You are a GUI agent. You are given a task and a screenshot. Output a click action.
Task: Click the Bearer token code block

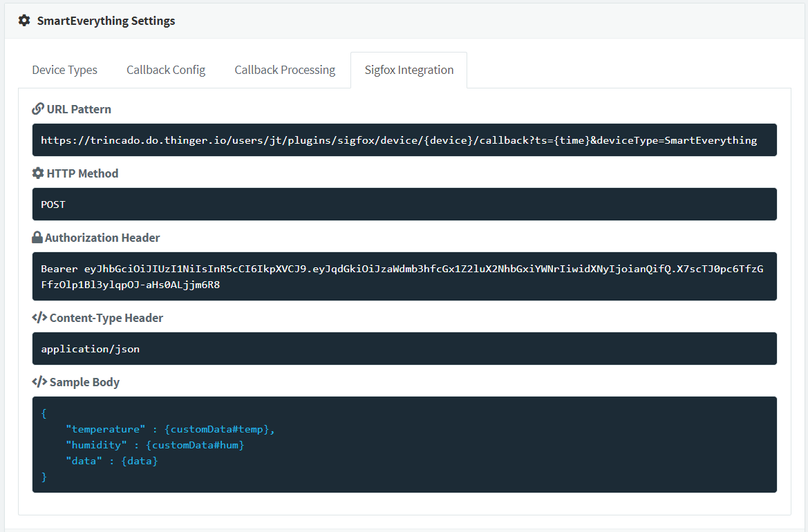click(x=404, y=276)
